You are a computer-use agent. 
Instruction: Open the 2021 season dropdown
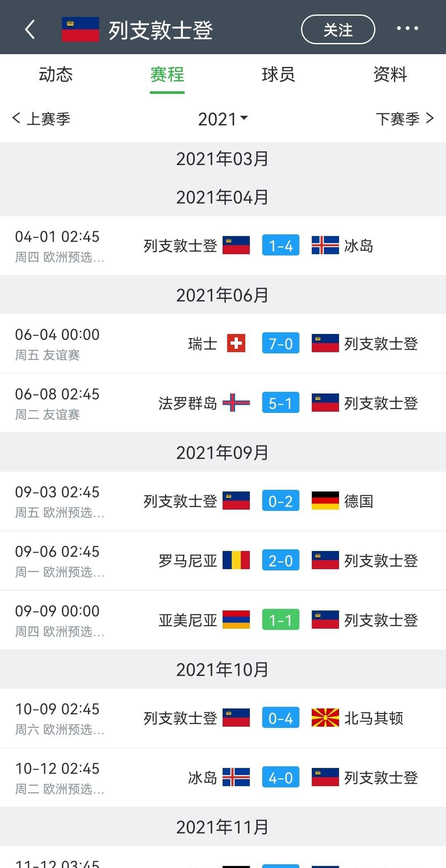(223, 119)
